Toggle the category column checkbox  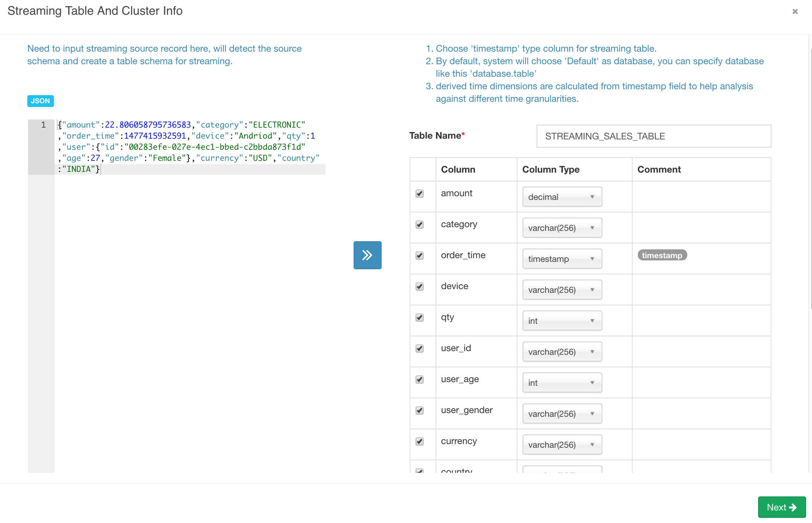pos(420,225)
